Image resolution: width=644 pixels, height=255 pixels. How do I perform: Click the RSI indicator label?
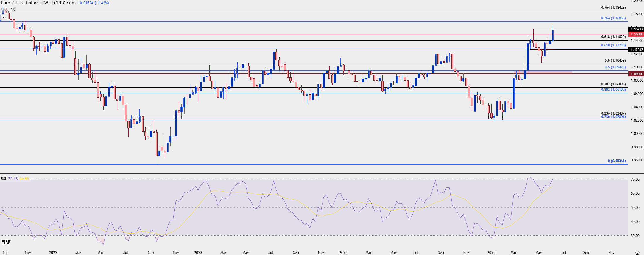click(x=3, y=179)
